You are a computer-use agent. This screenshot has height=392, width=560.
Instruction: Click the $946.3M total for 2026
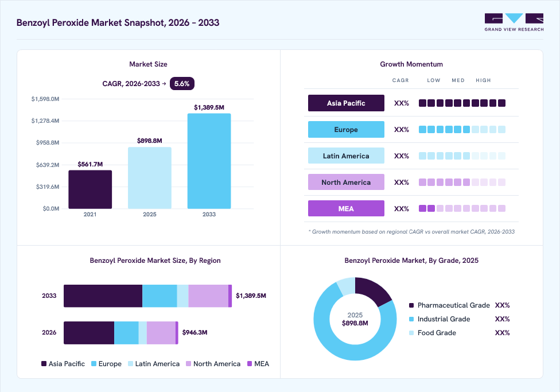pyautogui.click(x=195, y=332)
